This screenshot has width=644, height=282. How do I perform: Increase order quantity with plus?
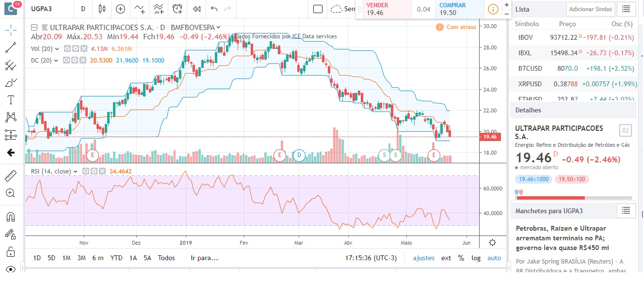pyautogui.click(x=507, y=5)
